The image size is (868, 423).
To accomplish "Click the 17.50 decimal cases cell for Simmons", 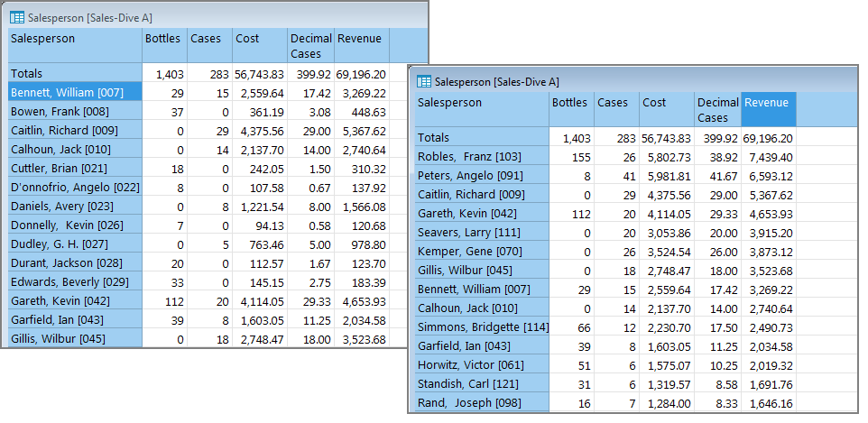I will point(717,326).
